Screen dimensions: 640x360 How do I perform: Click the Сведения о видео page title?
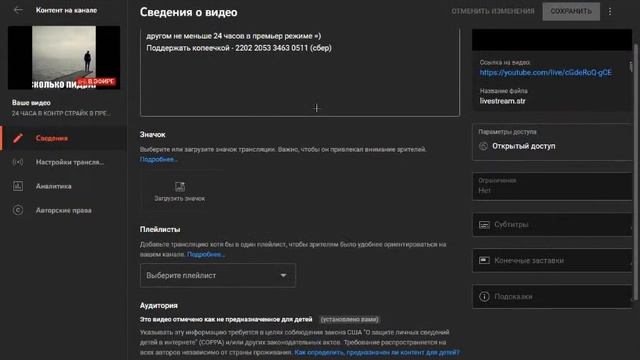coord(189,12)
